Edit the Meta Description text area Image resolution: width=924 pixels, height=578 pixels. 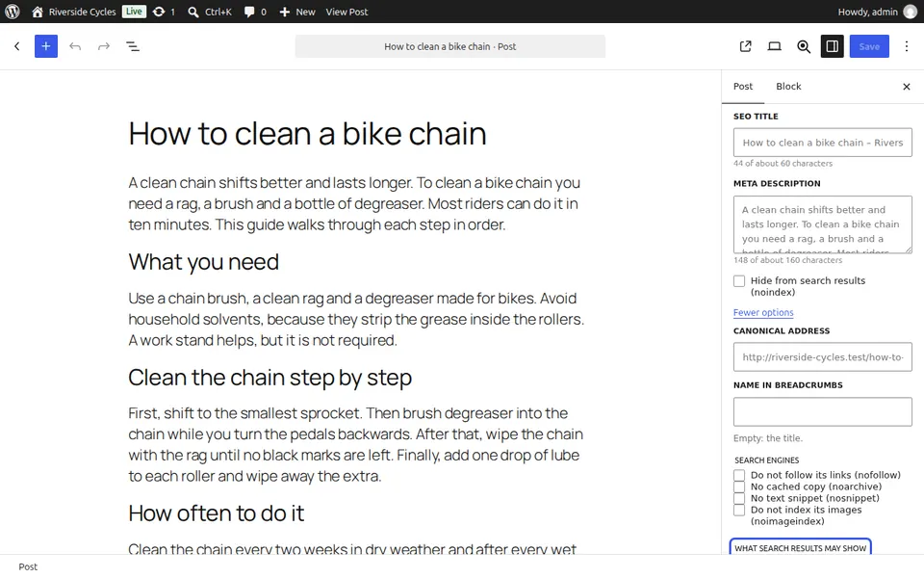pyautogui.click(x=823, y=224)
